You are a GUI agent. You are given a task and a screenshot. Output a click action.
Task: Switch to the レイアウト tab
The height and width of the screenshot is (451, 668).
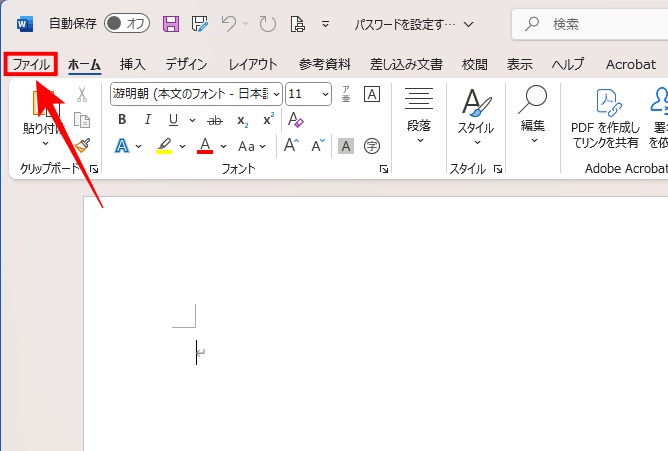(253, 64)
